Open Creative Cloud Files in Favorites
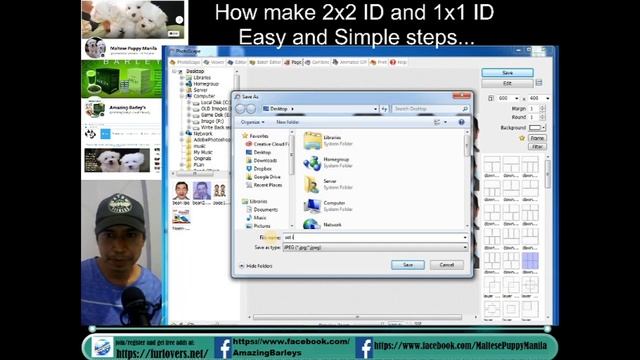 (267, 144)
